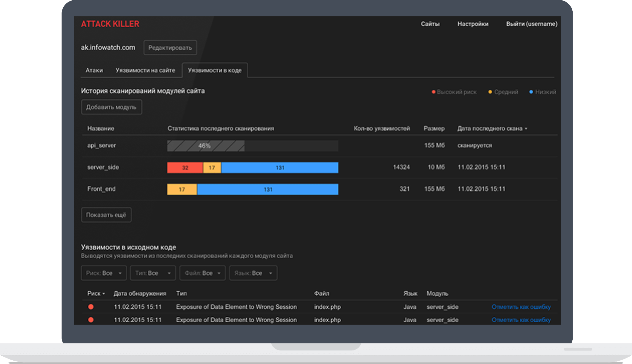Mark first vulnerability as error link
The image size is (632, 364).
[x=521, y=307]
